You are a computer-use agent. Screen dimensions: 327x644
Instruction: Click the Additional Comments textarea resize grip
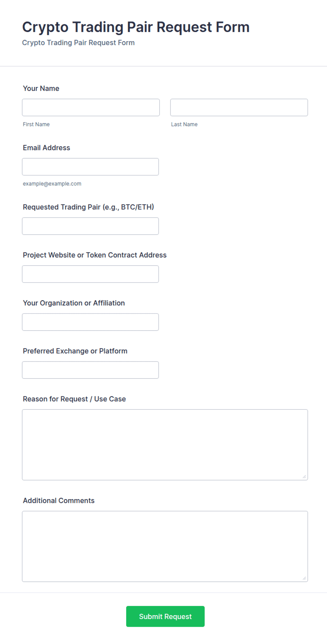304,578
